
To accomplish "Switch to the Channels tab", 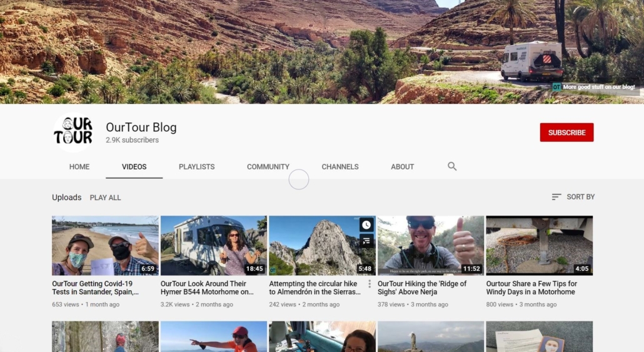I will click(340, 167).
